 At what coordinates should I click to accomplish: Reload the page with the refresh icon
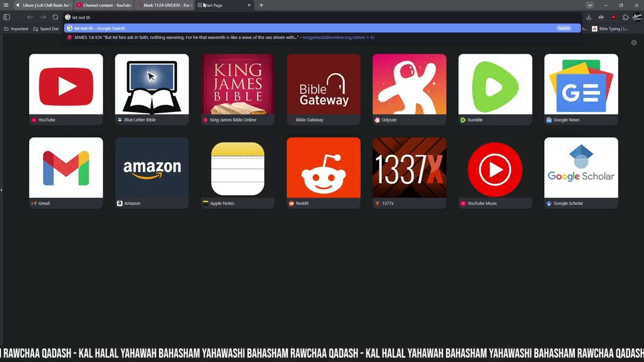click(55, 17)
